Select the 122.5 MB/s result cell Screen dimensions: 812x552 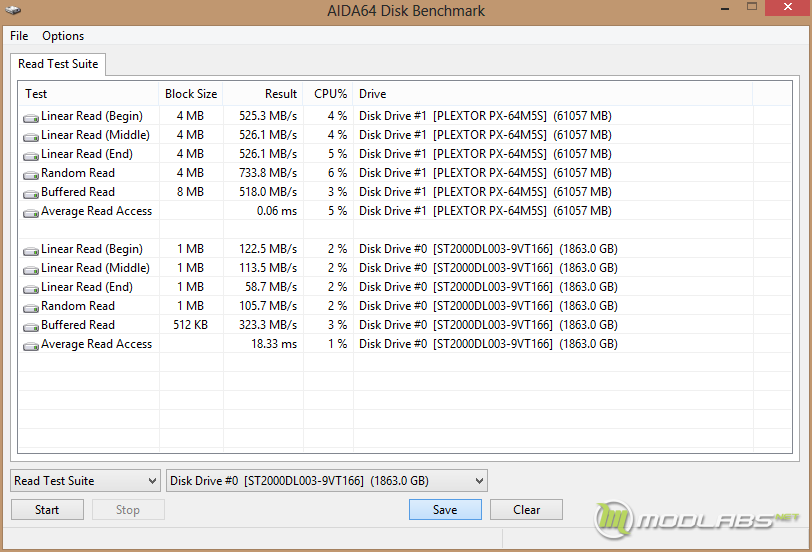click(268, 249)
